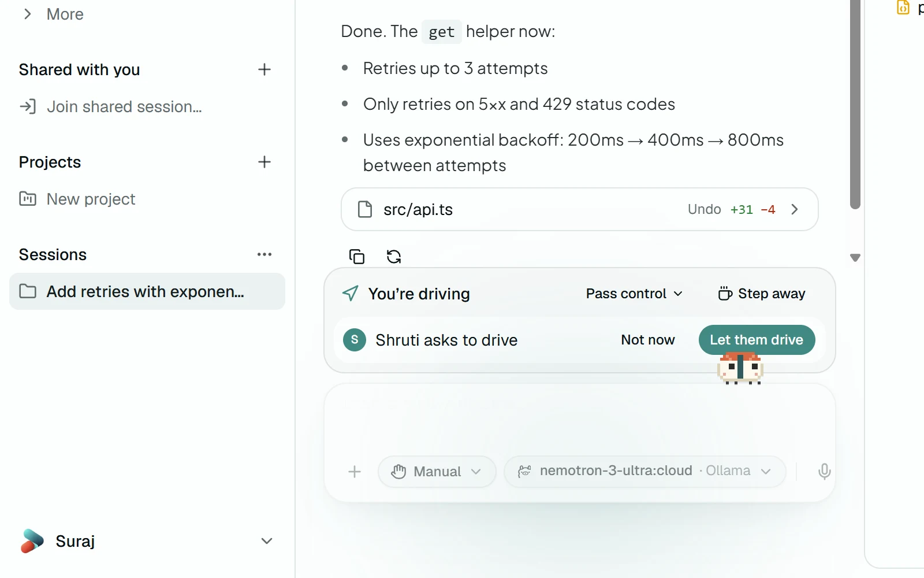This screenshot has width=924, height=578.
Task: Click the Projects heading
Action: pyautogui.click(x=50, y=162)
